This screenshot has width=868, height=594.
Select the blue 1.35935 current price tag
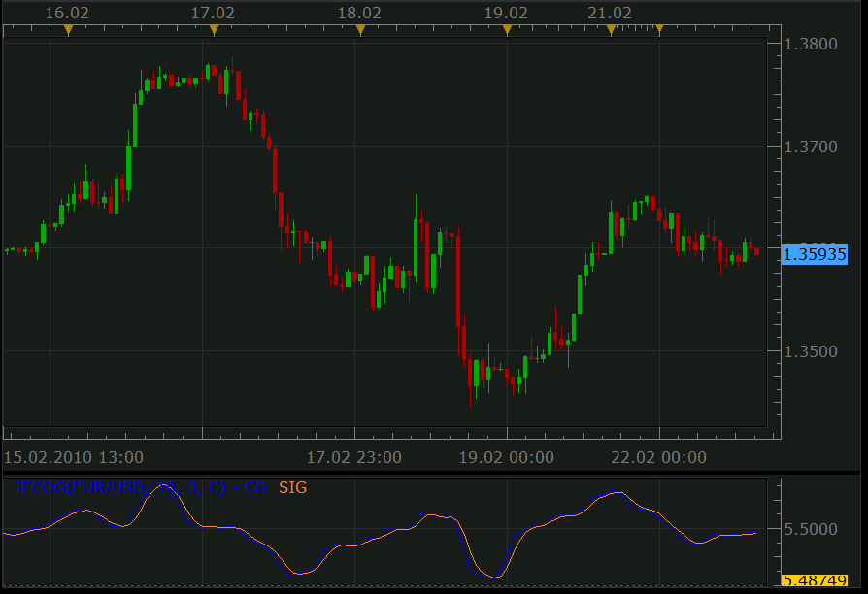click(x=815, y=254)
